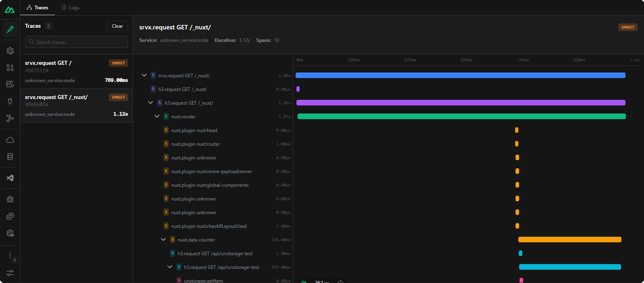Image resolution: width=644 pixels, height=283 pixels.
Task: Select the nuxt.plugin nuxt:global-components span row
Action: 213,185
